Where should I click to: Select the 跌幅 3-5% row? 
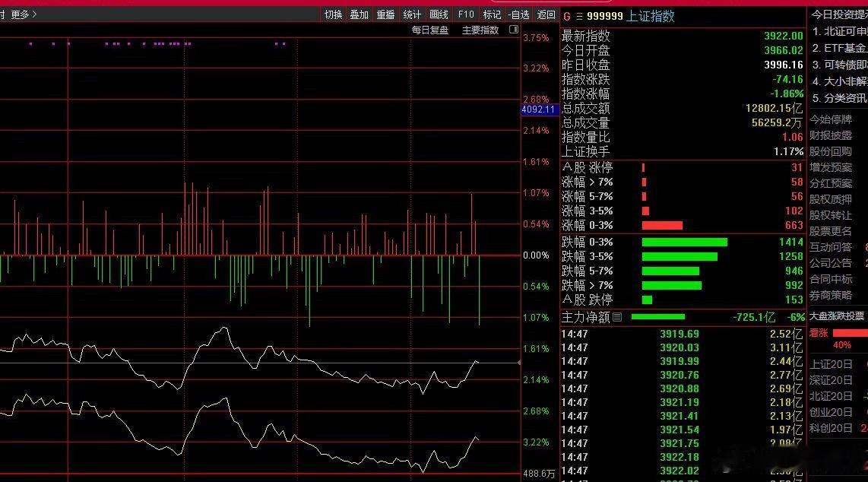(682, 256)
